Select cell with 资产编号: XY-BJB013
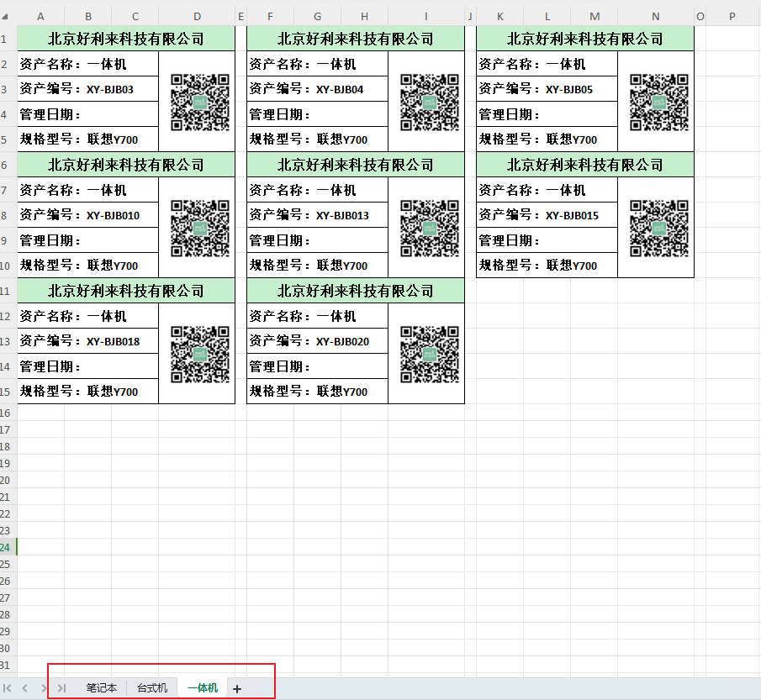761x700 pixels. pyautogui.click(x=317, y=215)
